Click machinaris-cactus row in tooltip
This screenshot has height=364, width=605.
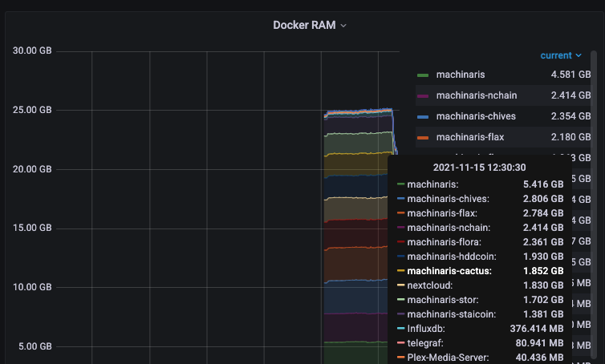click(480, 271)
